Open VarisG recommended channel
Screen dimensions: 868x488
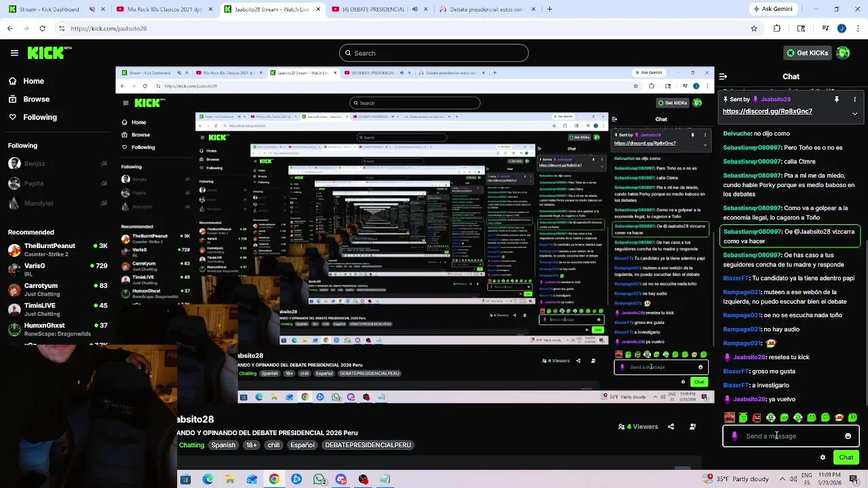click(x=58, y=269)
